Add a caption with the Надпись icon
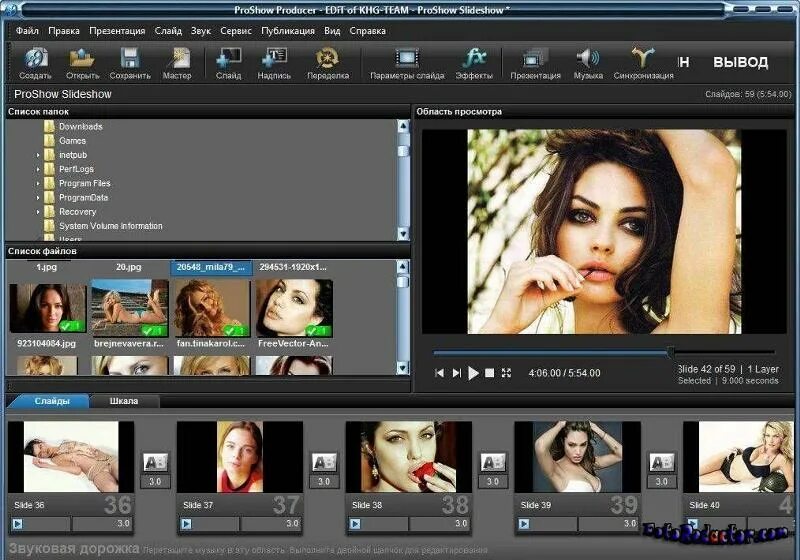Viewport: 800px width, 560px height. click(274, 58)
